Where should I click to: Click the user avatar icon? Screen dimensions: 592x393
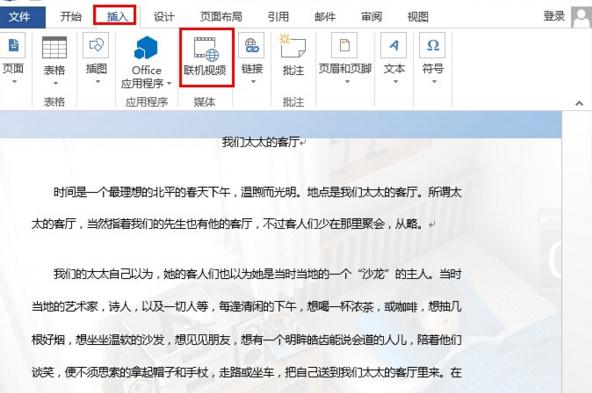[x=581, y=17]
